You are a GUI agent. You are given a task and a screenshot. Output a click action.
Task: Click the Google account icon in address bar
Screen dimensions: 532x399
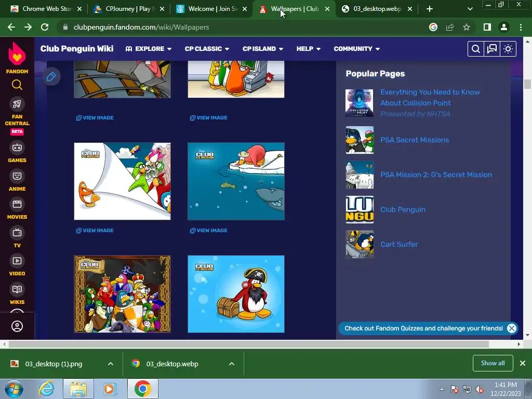pos(433,27)
